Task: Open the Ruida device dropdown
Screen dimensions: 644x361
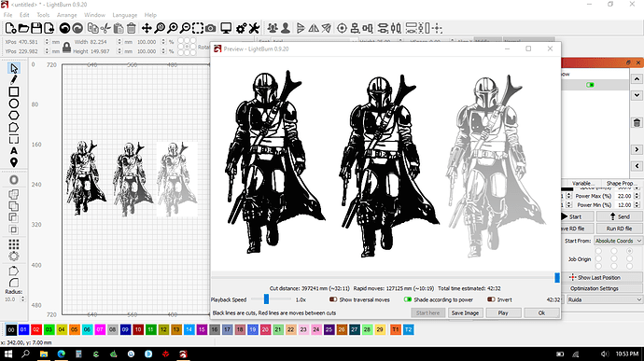Action: point(604,299)
